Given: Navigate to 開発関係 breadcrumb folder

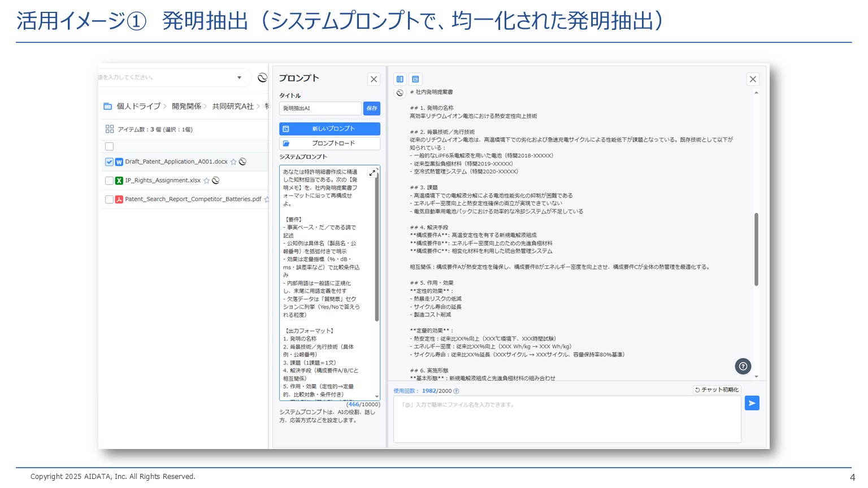Looking at the screenshot, I should coord(186,106).
